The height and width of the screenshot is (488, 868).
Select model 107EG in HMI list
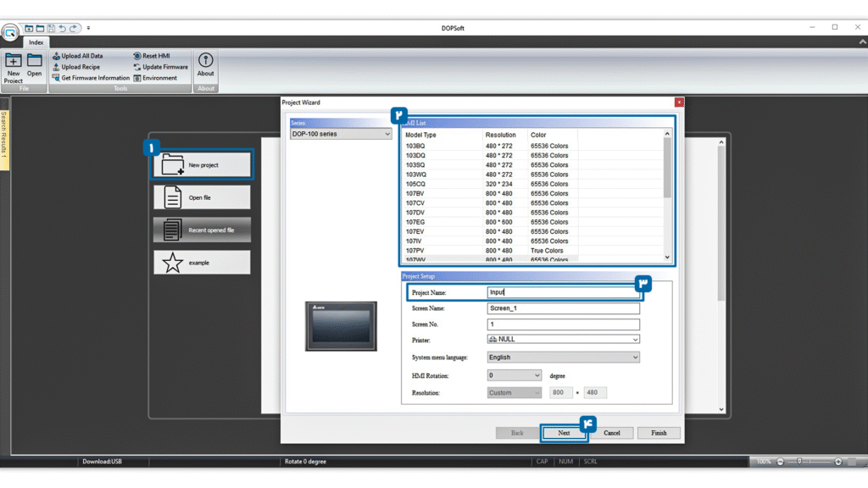tap(415, 222)
